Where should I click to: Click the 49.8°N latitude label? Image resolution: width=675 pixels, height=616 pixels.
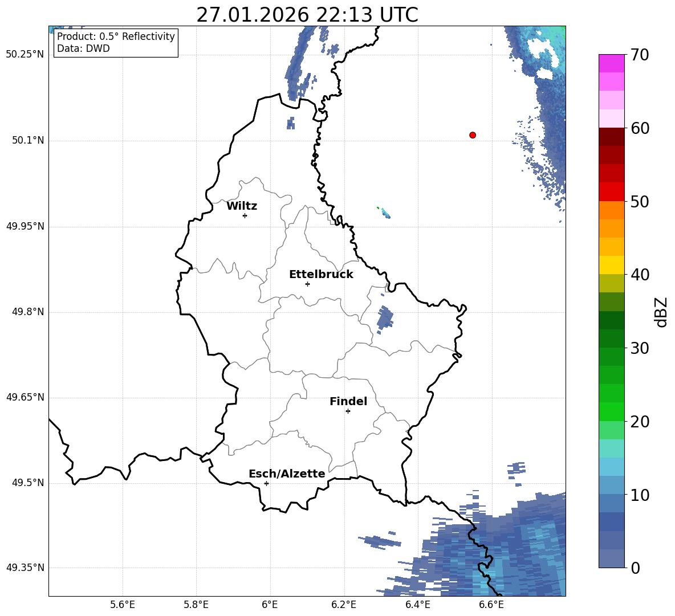pos(29,312)
